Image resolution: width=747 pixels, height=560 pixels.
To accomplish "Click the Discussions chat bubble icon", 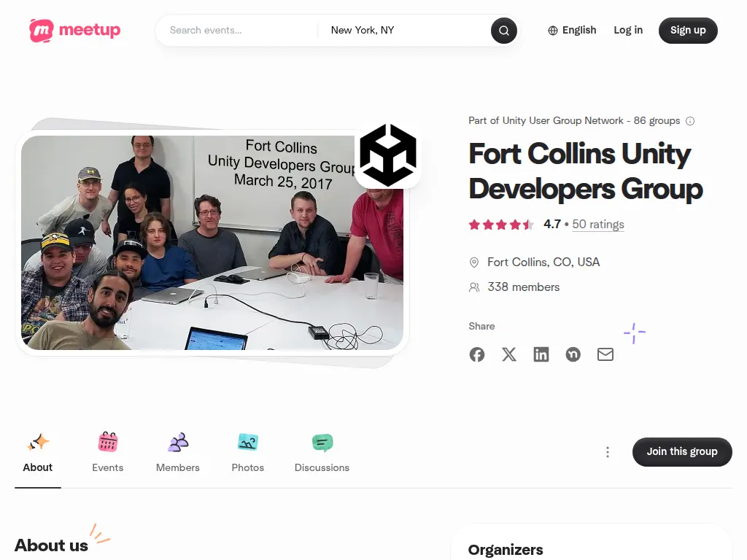I will (322, 443).
